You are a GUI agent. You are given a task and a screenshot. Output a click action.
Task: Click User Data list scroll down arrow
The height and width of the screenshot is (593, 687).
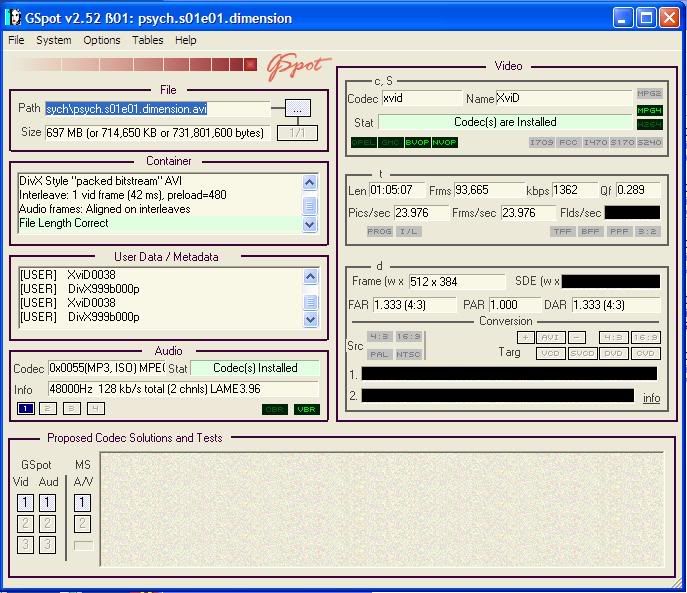click(x=310, y=320)
